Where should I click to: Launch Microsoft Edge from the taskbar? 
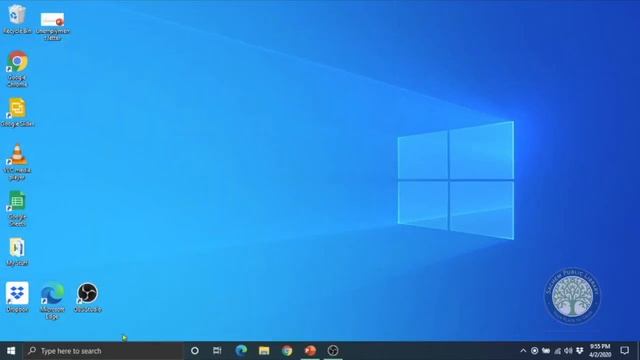coord(241,351)
